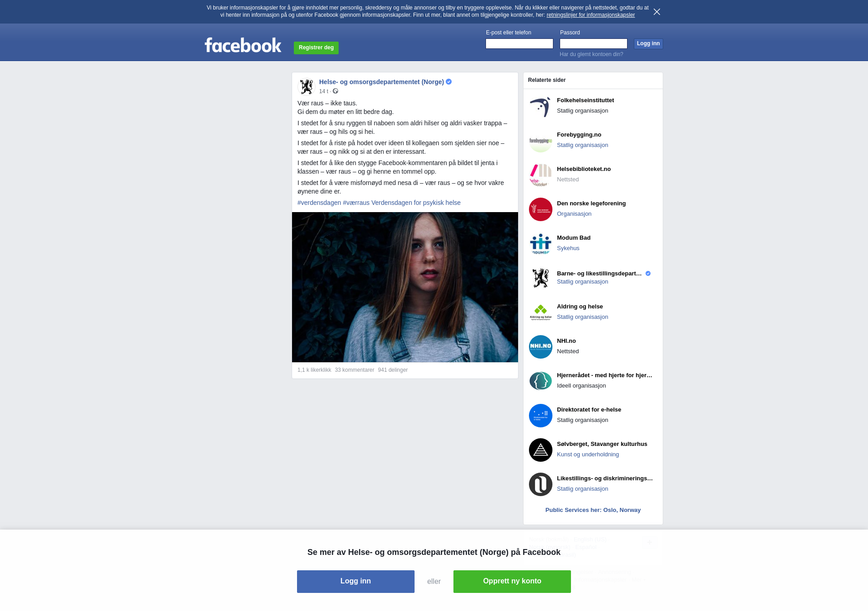
Task: Open the Hjernerådet - med hjerte for hjer… name
Action: tap(605, 375)
